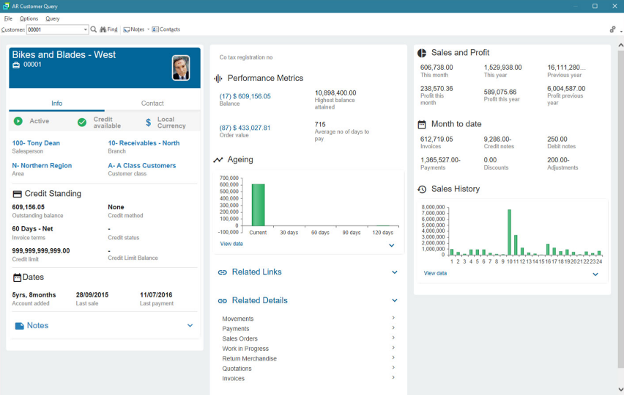Open the A- A Class Customers link

(142, 166)
